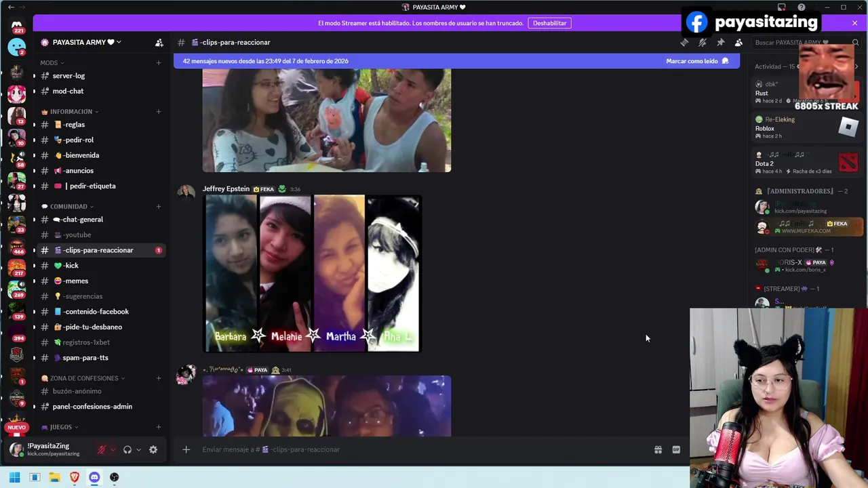The width and height of the screenshot is (868, 488).
Task: Create a channel in MODS category
Action: [x=159, y=63]
